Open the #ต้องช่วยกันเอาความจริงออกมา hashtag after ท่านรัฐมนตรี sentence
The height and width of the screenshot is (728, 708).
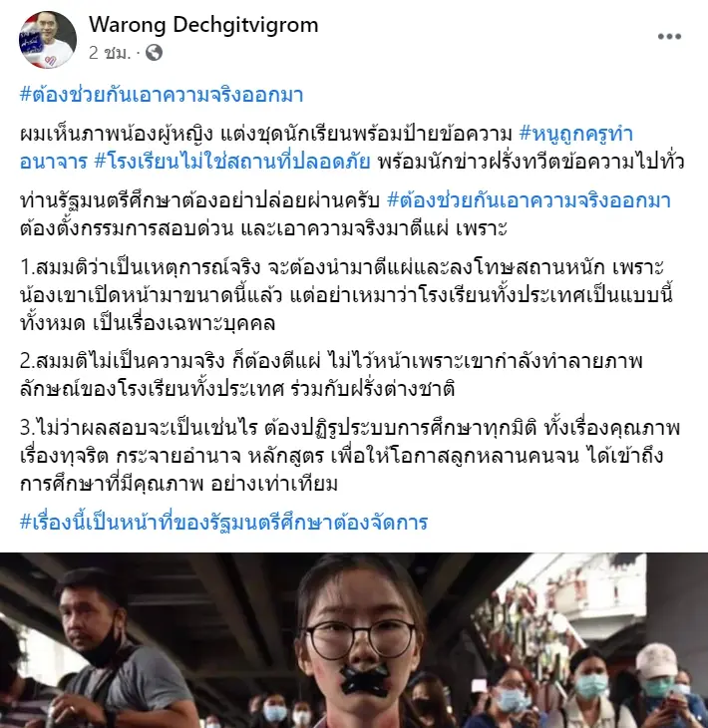coord(529,200)
